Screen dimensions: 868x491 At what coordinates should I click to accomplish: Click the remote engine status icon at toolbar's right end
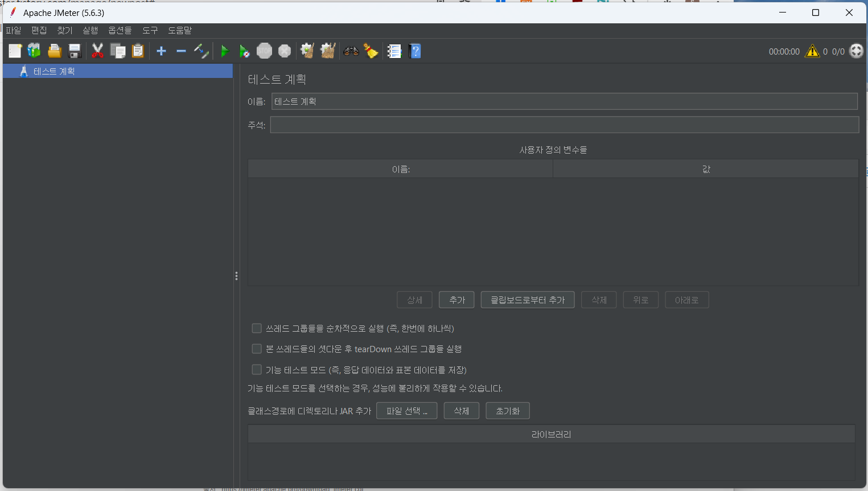click(x=857, y=51)
